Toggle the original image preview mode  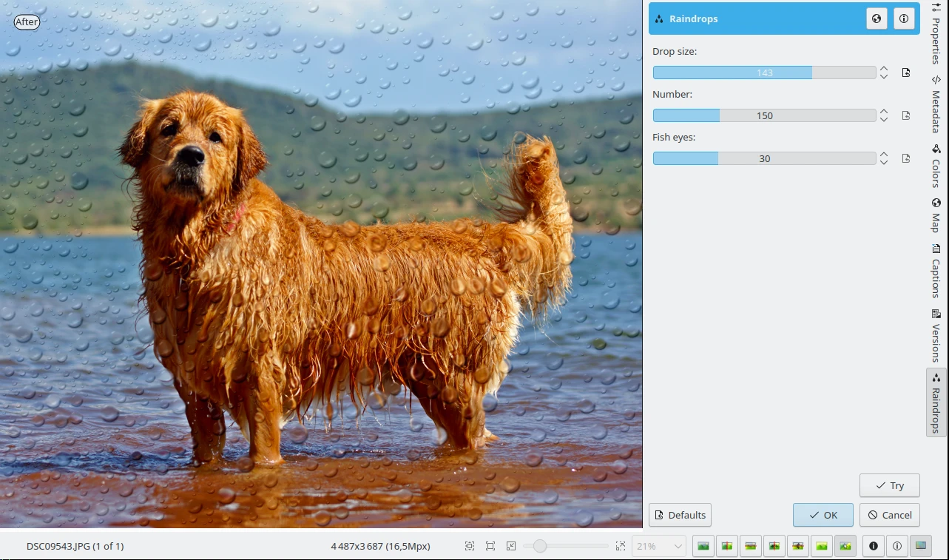point(703,546)
